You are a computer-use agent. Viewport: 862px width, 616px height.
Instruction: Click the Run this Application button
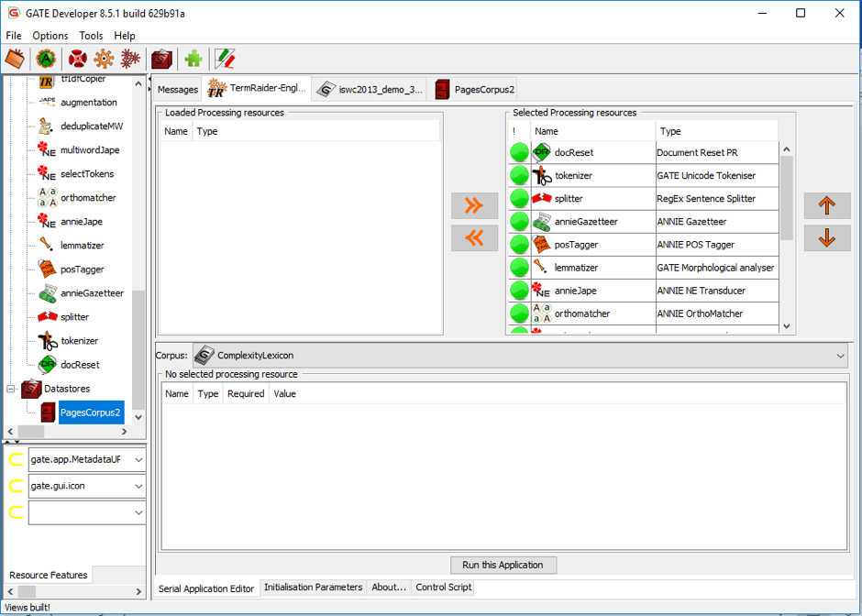coord(503,565)
